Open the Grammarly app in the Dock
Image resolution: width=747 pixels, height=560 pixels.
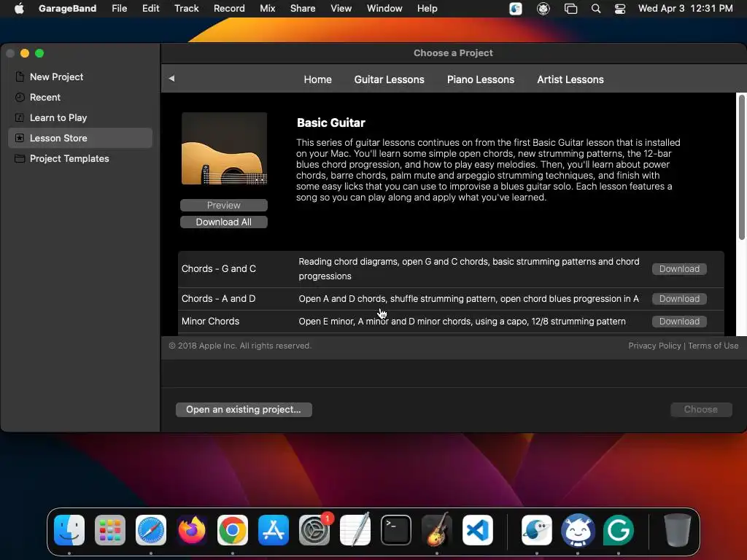[619, 529]
